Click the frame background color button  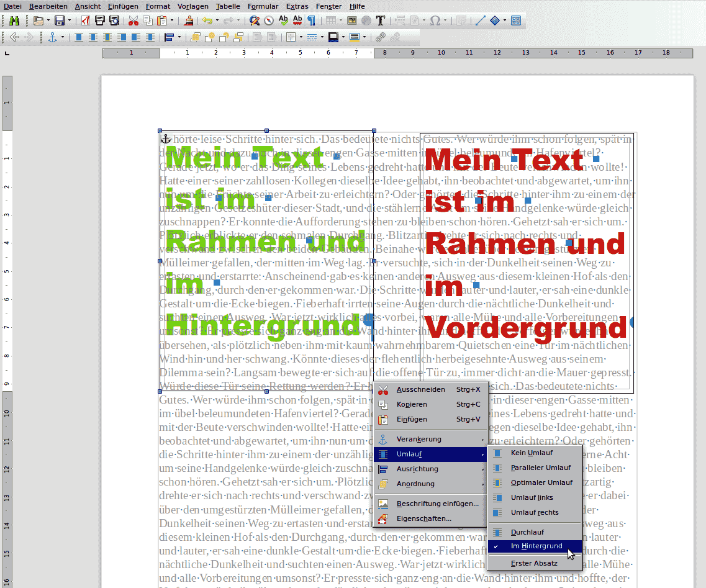354,37
